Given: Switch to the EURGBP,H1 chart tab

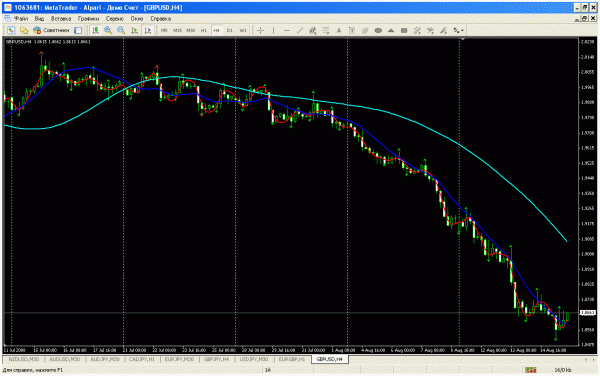Looking at the screenshot, I should coord(292,359).
